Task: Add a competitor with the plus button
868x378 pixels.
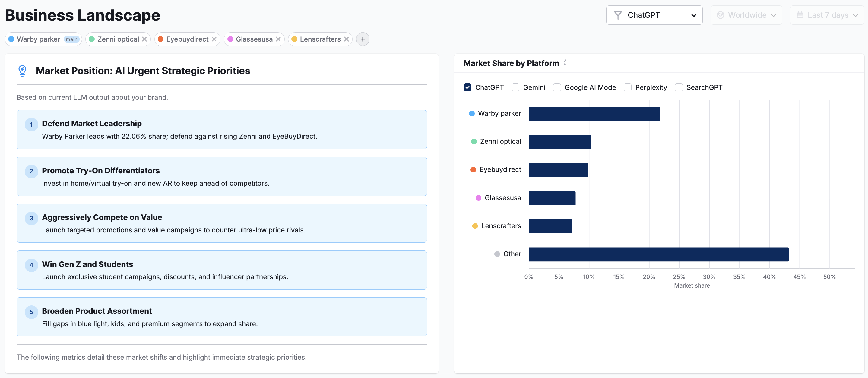Action: 363,39
